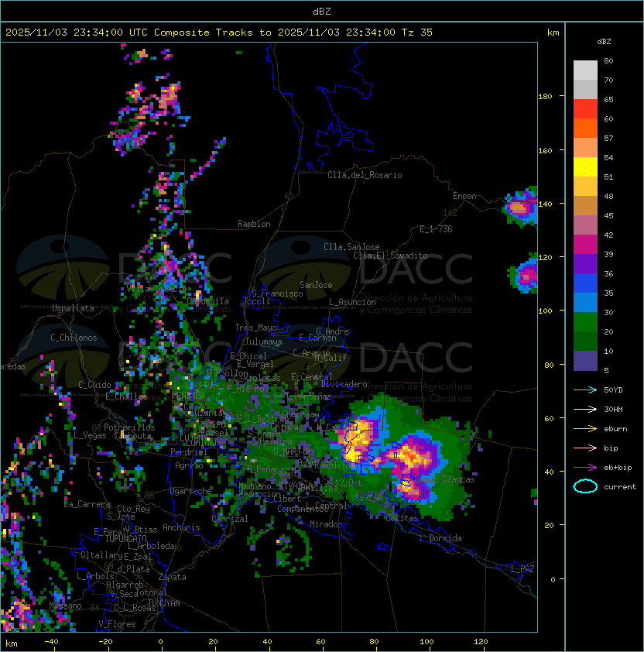This screenshot has width=644, height=652.
Task: Click the magenta eb+bip arrow in legend
Action: [x=585, y=468]
